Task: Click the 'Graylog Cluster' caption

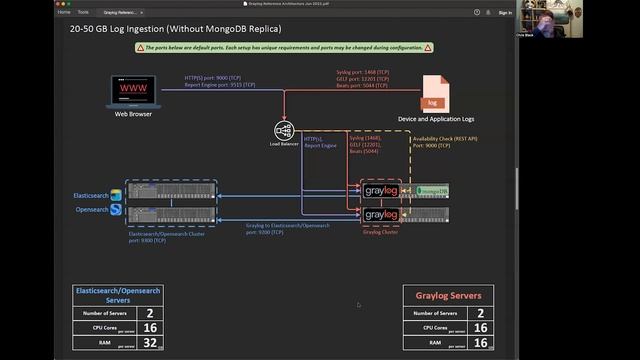Action: pos(380,232)
